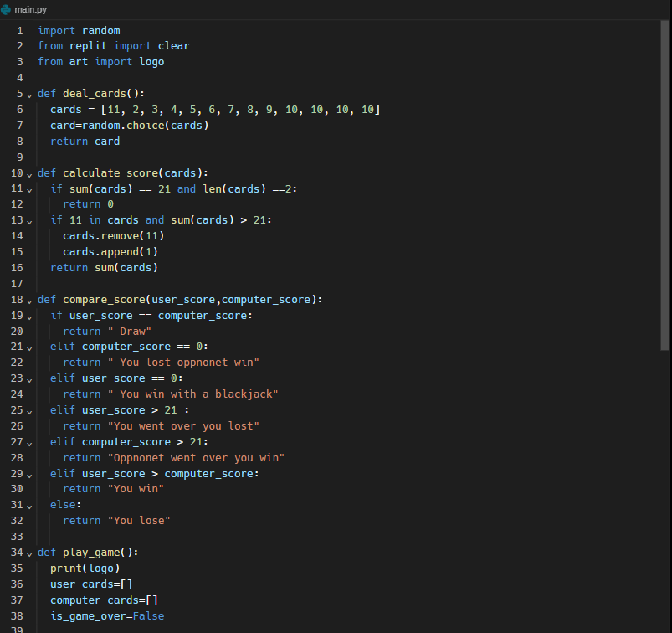Collapse the compare_score function at line 18
The height and width of the screenshot is (633, 672).
coord(29,299)
